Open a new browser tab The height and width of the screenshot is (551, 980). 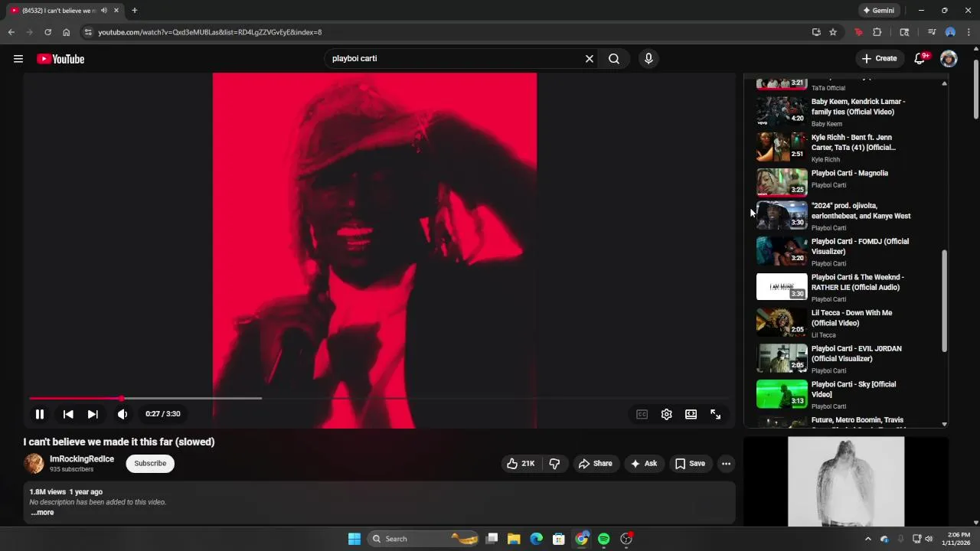tap(135, 11)
